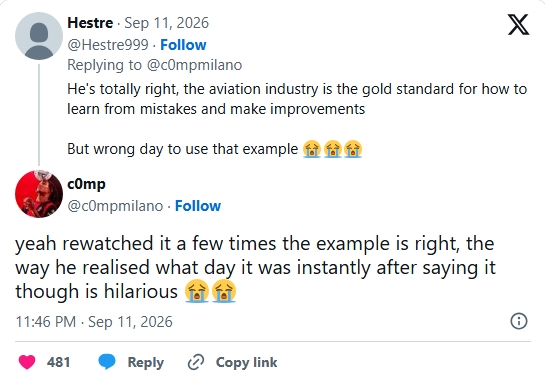
Task: View the 481 likes count
Action: (x=58, y=362)
